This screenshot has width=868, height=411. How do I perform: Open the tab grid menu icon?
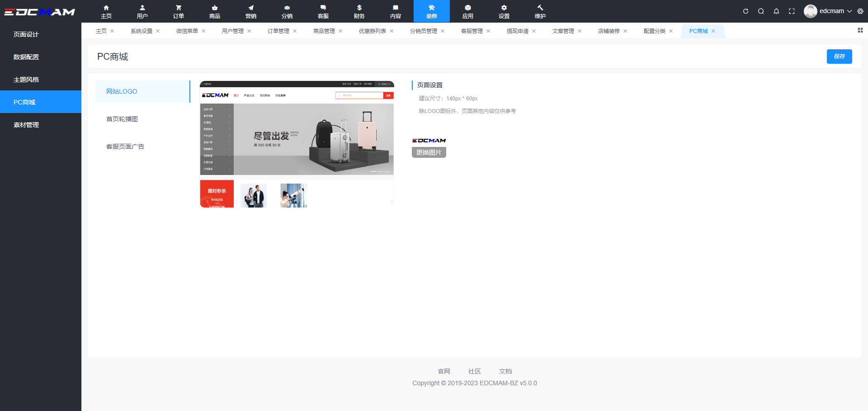coord(860,30)
